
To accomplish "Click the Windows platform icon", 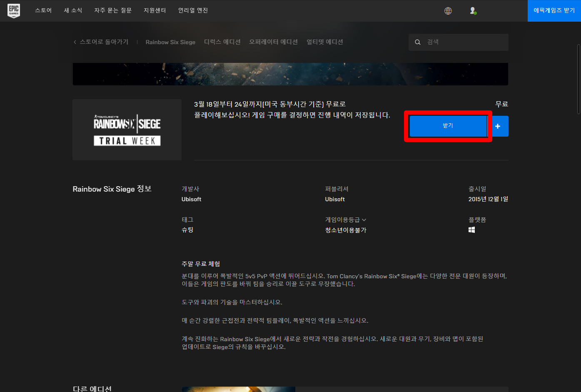I will (x=471, y=230).
